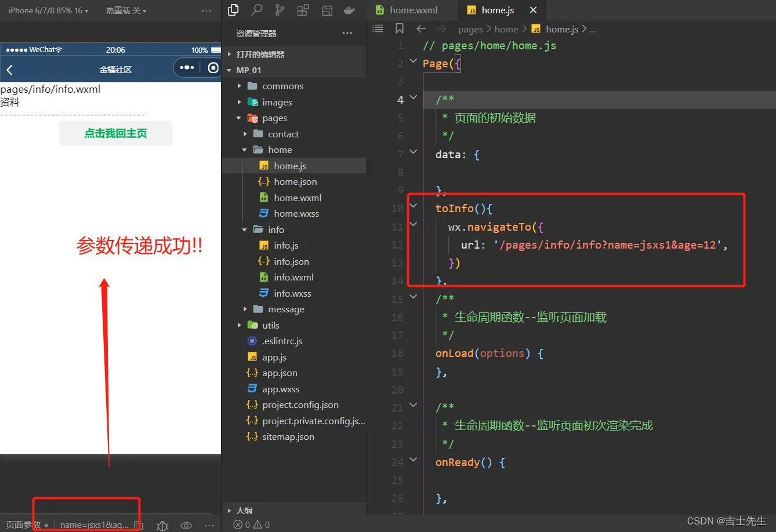
Task: Open the mini program capsule menu dots
Action: coord(187,68)
